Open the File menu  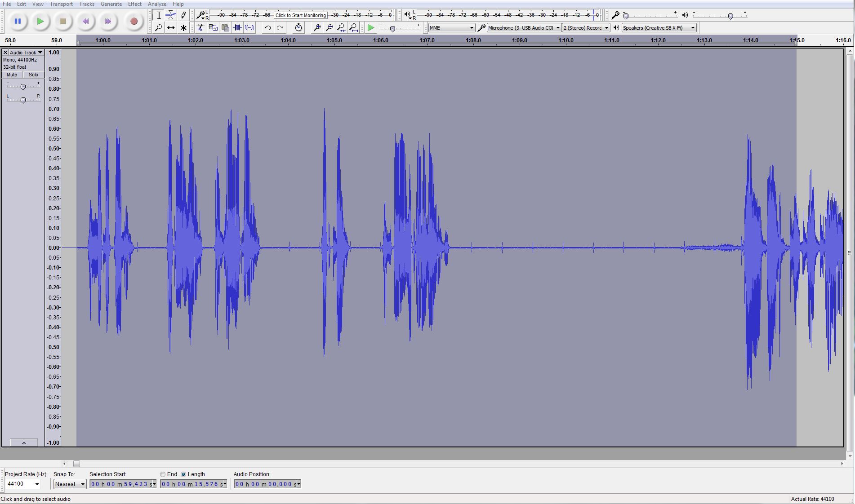pyautogui.click(x=7, y=4)
